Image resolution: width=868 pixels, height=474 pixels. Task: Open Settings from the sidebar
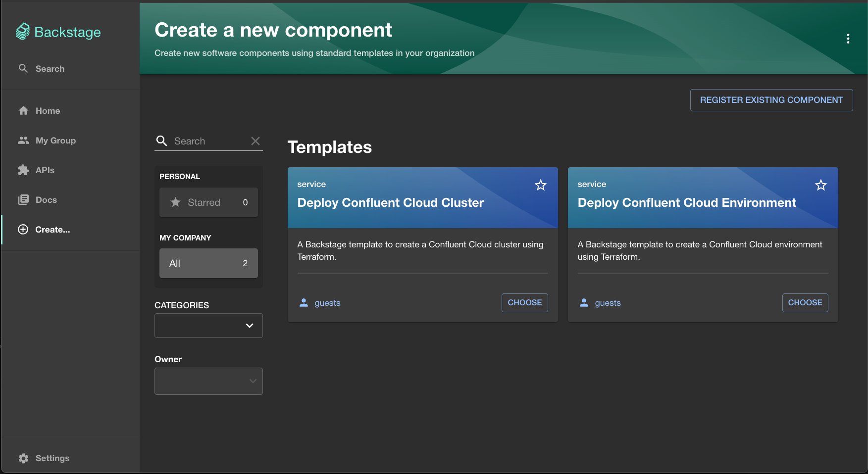click(x=70, y=458)
